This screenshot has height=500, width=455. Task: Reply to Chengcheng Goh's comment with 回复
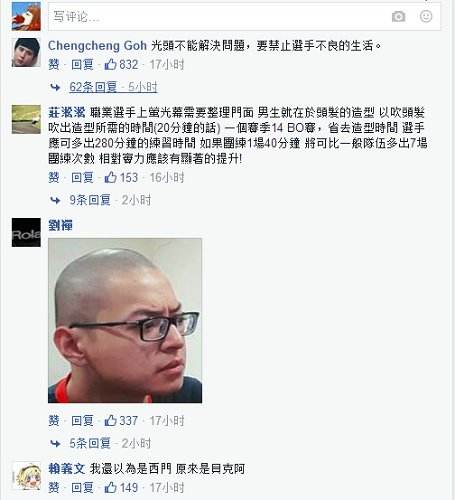point(82,64)
